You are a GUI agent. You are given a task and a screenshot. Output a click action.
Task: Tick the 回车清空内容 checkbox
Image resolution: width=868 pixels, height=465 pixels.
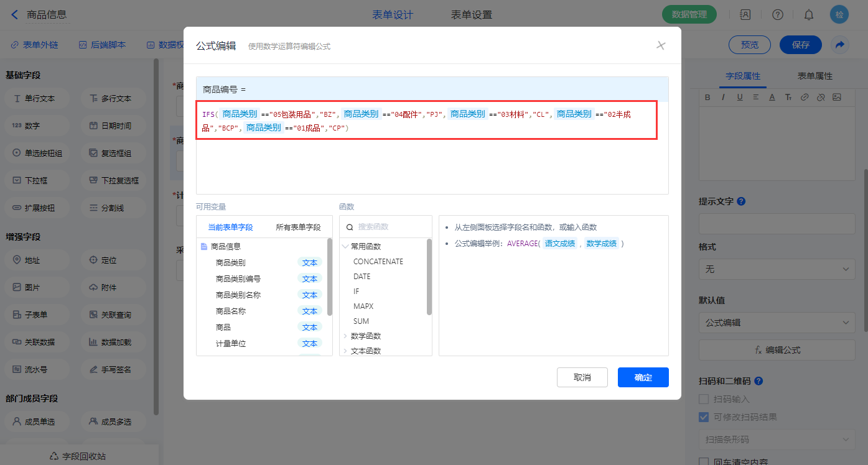704,462
